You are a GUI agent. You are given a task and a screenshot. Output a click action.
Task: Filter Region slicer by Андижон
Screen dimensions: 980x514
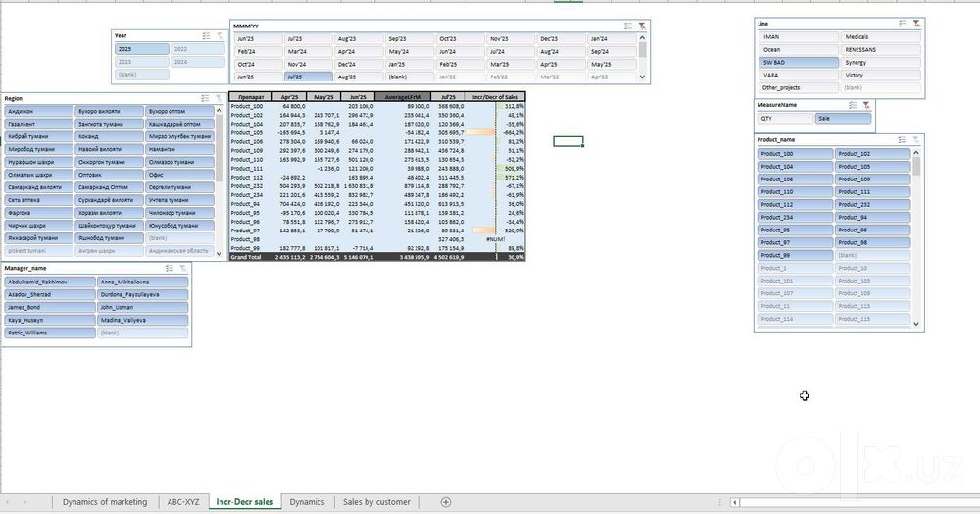(x=39, y=111)
